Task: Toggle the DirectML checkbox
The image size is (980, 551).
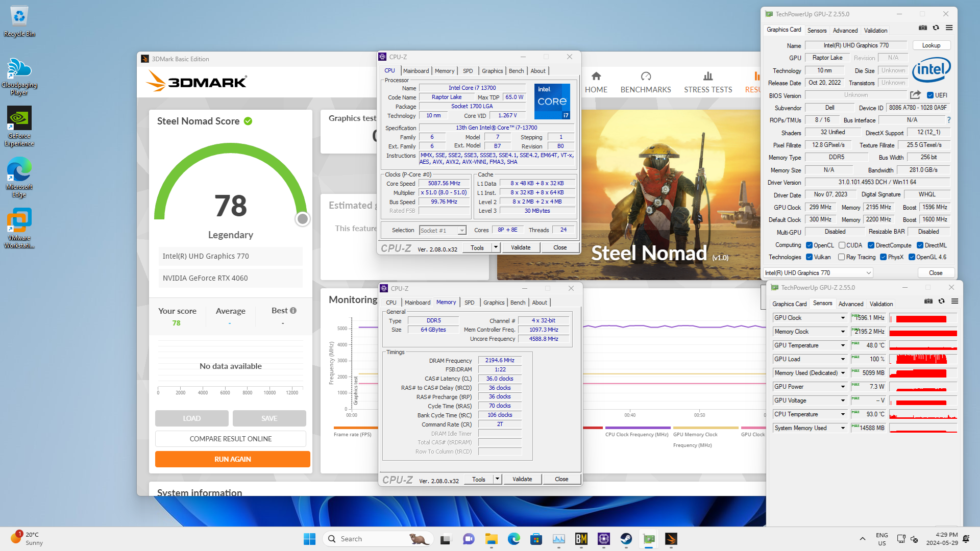Action: click(x=920, y=245)
